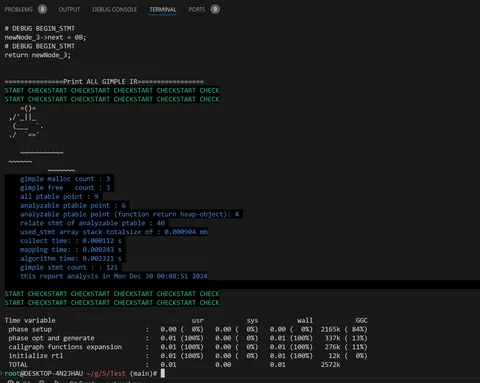Click the 'sys' column header
480x383 pixels.
pos(252,320)
